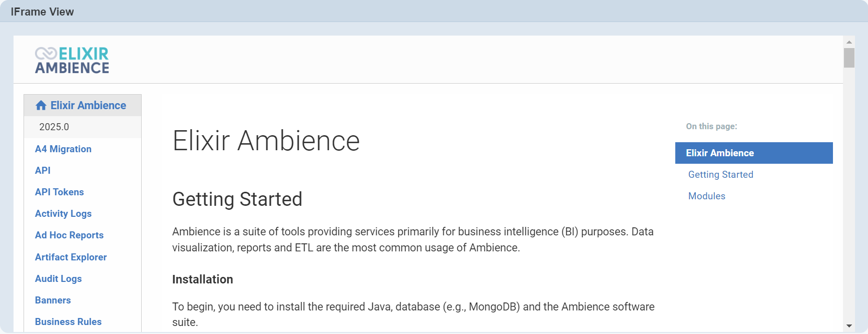Jump to the Modules section
This screenshot has width=868, height=334.
[706, 196]
